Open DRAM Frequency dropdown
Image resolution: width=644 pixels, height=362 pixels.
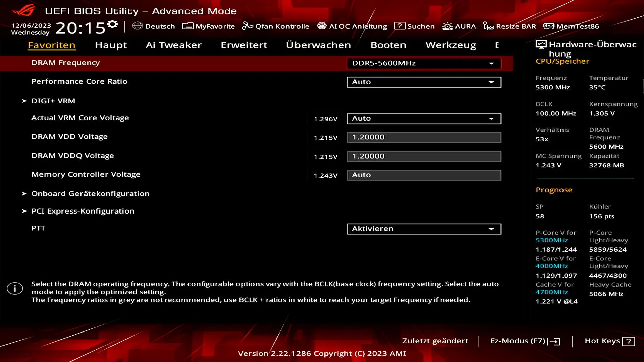click(x=424, y=63)
